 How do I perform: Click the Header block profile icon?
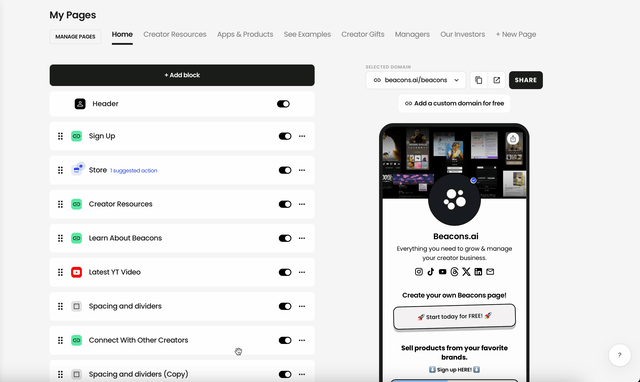pyautogui.click(x=80, y=104)
